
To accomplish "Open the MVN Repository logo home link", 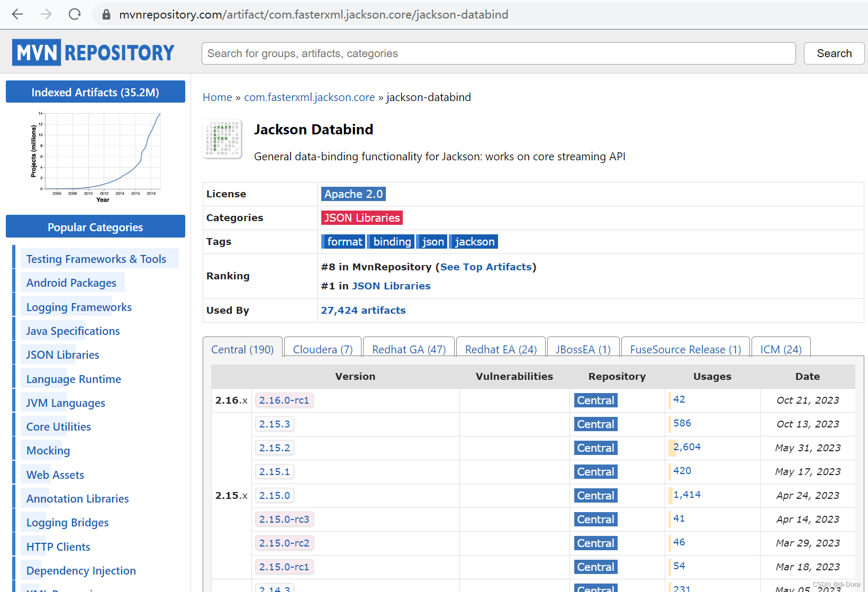I will tap(93, 52).
